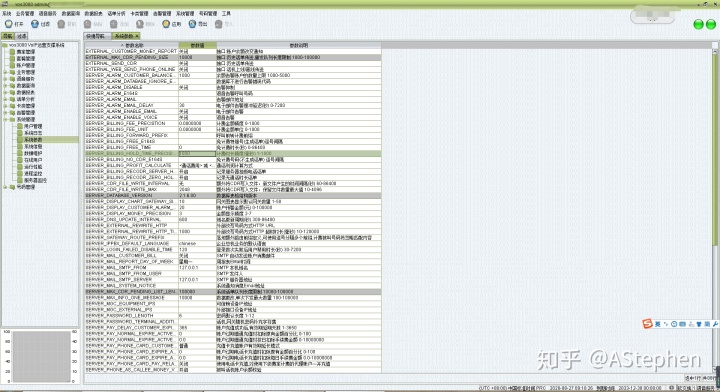The height and width of the screenshot is (392, 720).
Task: Select 系统参数 item in the navigation tree
Action: (33, 140)
